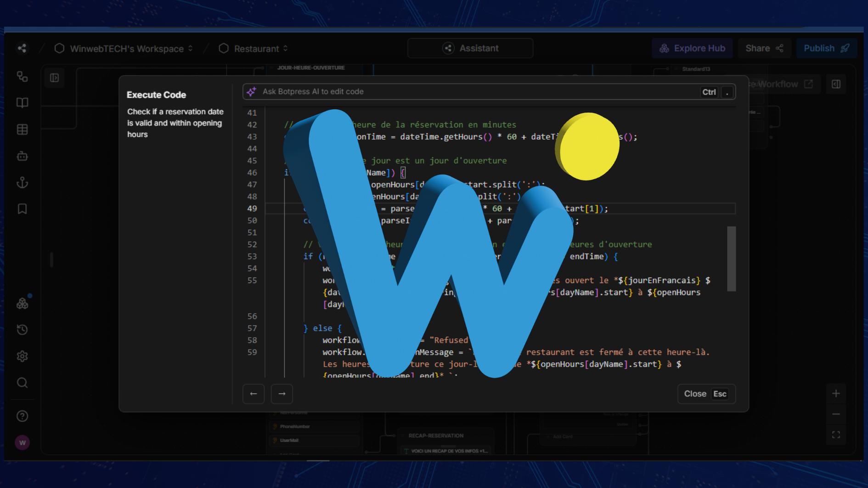The image size is (868, 488).
Task: Focus the Ask Botpress AI input
Action: [x=489, y=92]
